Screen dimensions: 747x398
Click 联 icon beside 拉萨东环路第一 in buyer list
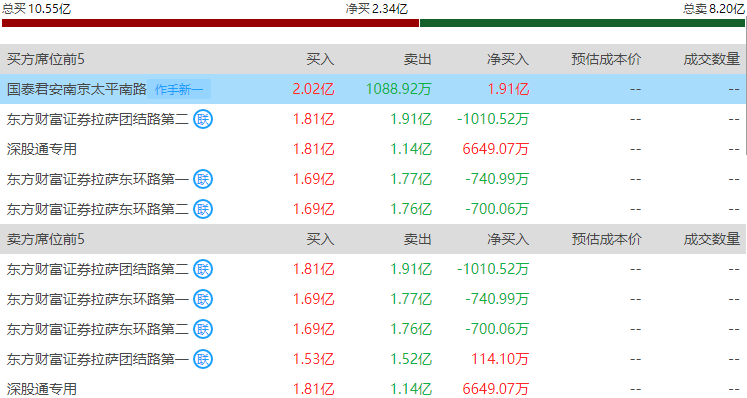(203, 179)
